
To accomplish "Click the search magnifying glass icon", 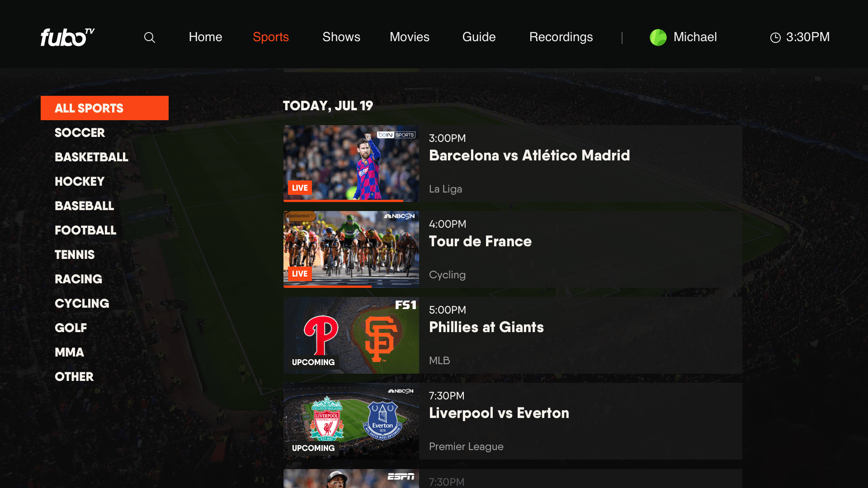I will (x=150, y=37).
